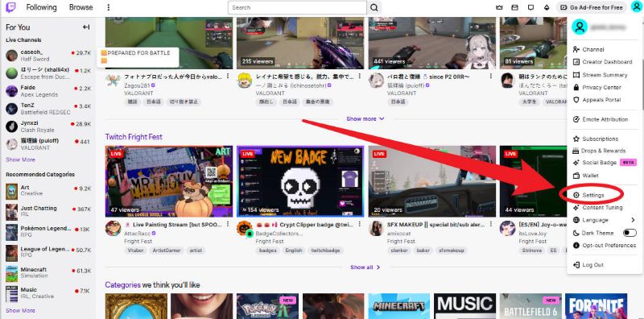Open Social Badge BETA menu item

tap(605, 163)
